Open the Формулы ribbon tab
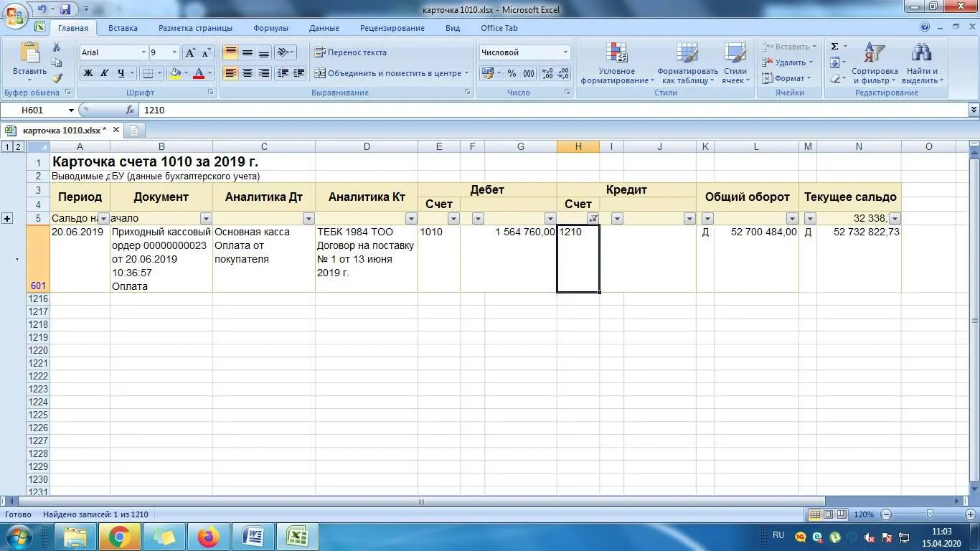 [270, 28]
